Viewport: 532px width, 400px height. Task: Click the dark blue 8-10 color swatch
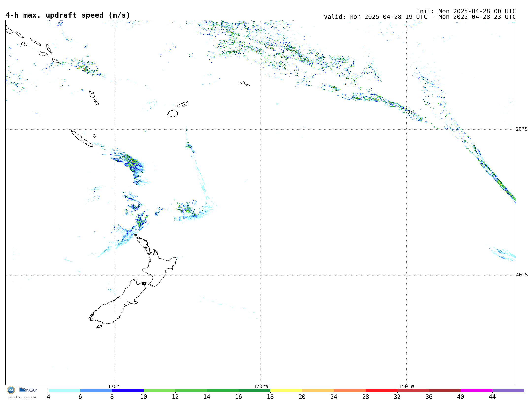[x=128, y=390]
